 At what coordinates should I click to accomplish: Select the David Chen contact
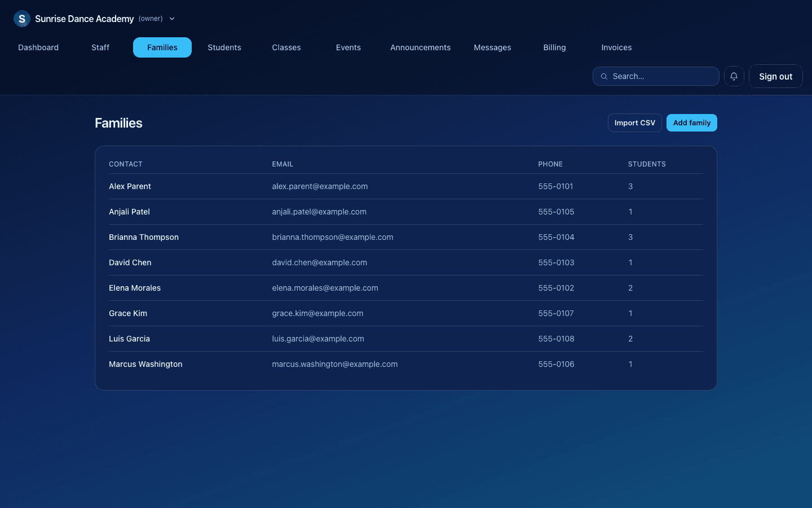[x=130, y=262]
